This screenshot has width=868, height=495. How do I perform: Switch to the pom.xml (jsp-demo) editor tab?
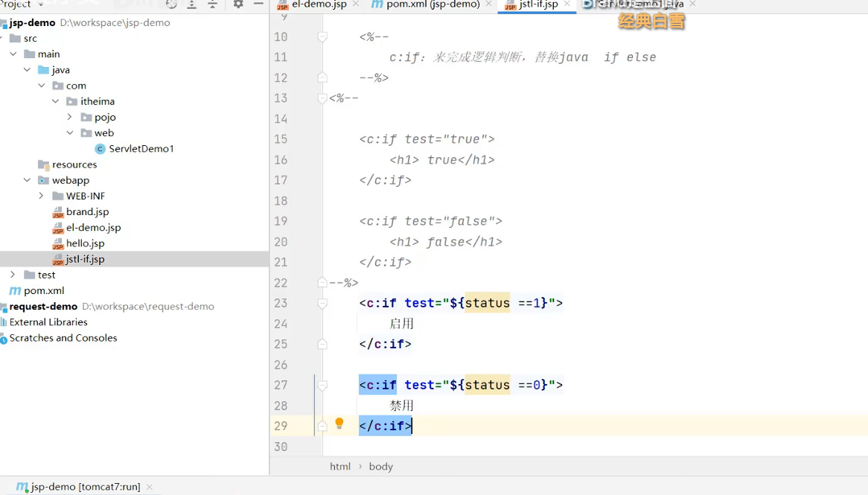[x=433, y=4]
